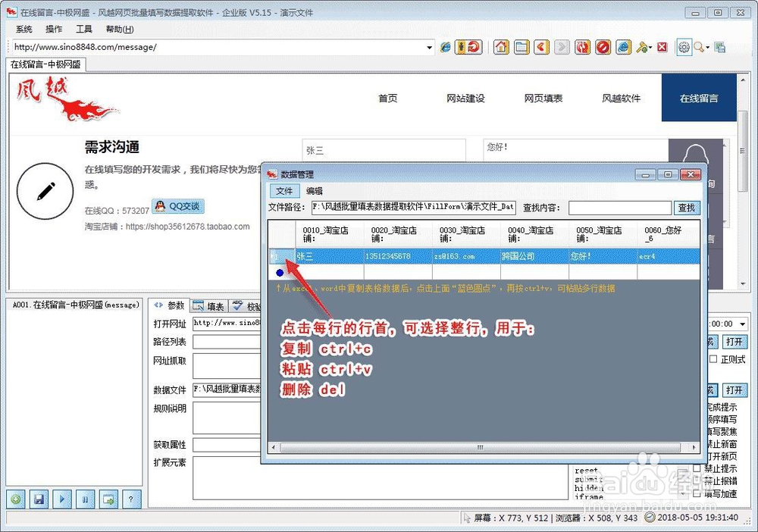Open the :00:00 time dropdown
This screenshot has width=758, height=532.
[x=743, y=324]
